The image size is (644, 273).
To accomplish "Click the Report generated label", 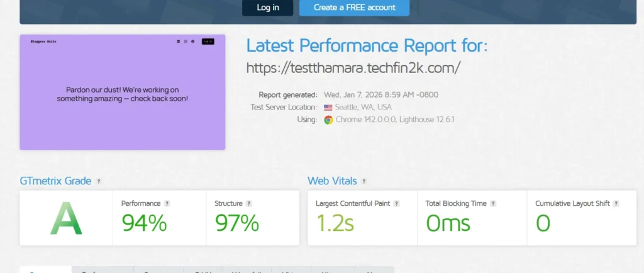I will pos(288,95).
